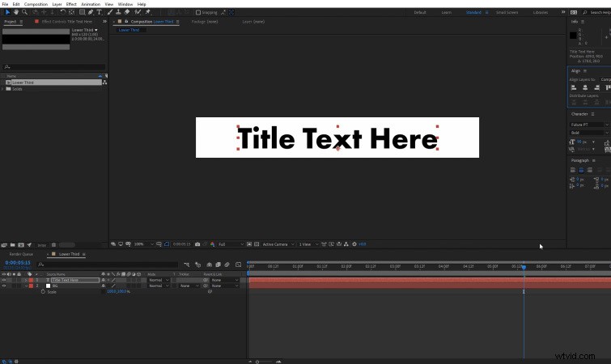
Task: Open the File menu
Action: coord(5,4)
